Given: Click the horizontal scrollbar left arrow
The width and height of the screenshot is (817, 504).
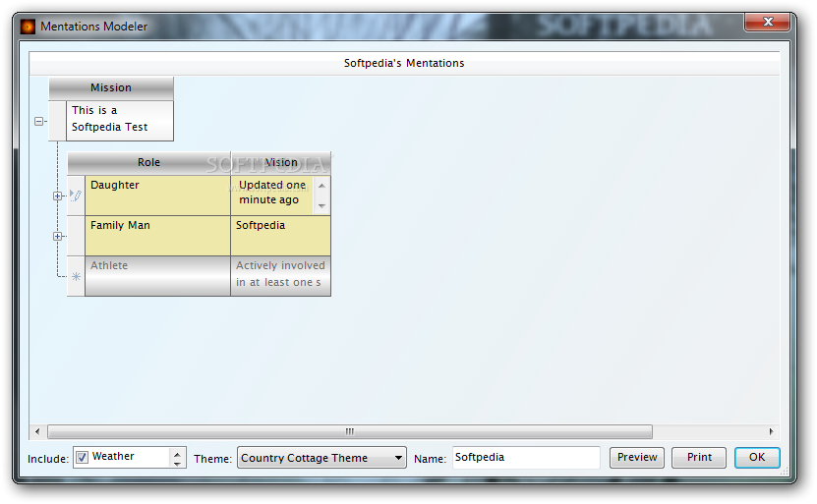Looking at the screenshot, I should (37, 431).
